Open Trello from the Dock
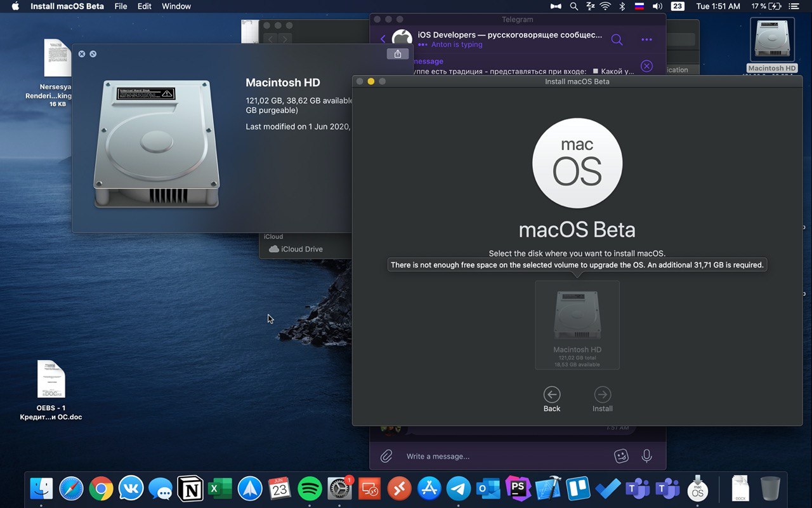The width and height of the screenshot is (812, 508). pyautogui.click(x=578, y=488)
